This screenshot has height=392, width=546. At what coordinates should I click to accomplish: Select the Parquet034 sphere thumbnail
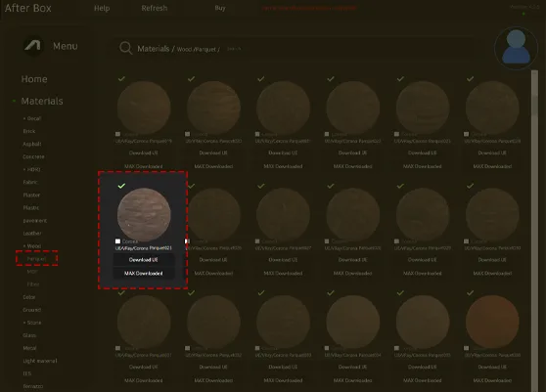tap(352, 322)
